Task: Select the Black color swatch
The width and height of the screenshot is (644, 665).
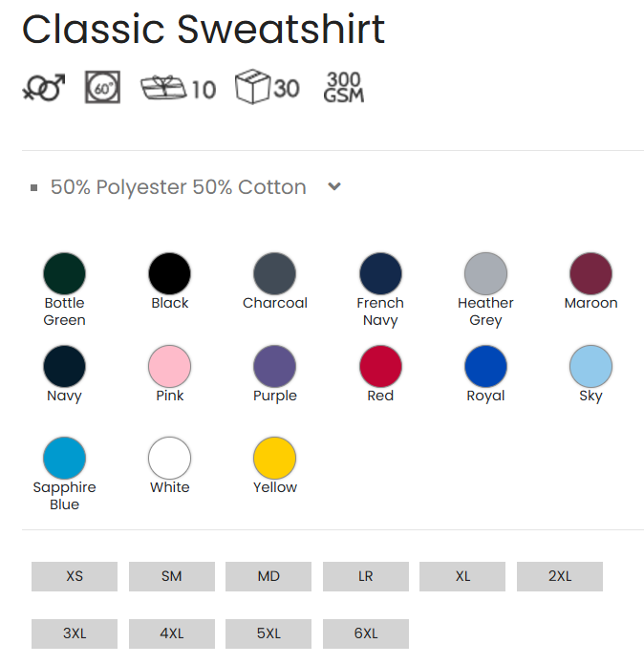Action: [170, 273]
